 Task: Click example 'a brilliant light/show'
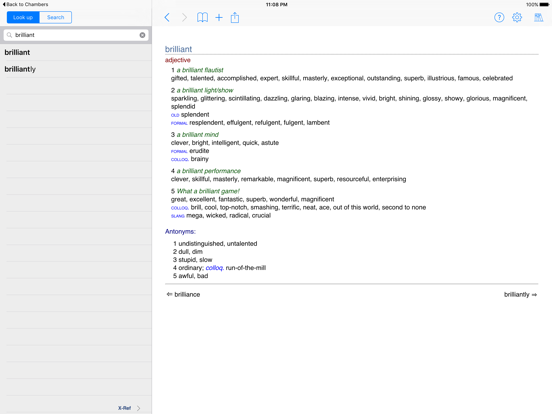point(205,90)
